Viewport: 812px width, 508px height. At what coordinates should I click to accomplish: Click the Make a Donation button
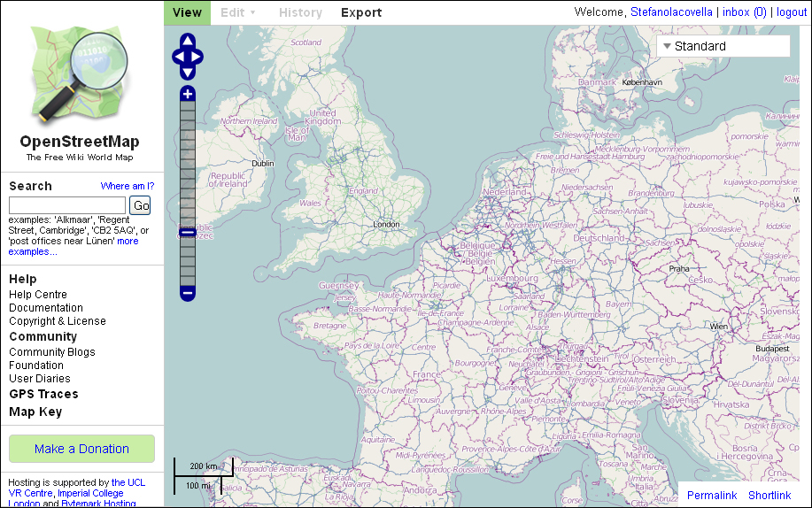81,449
